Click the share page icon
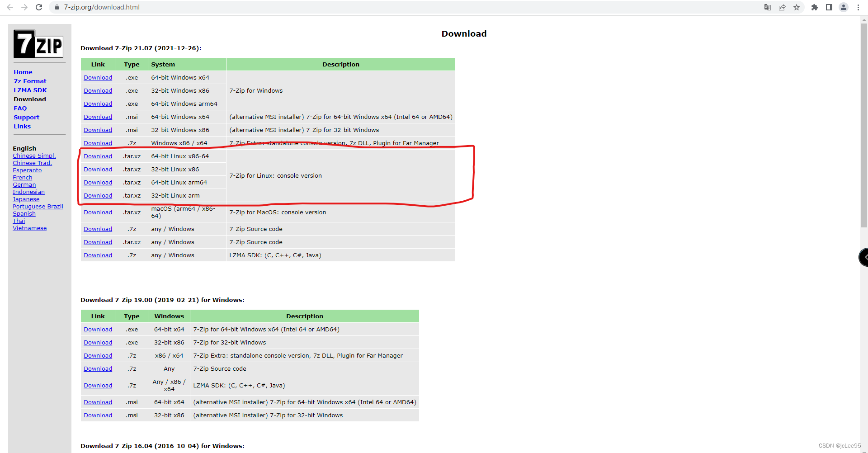The image size is (868, 453). [x=782, y=7]
